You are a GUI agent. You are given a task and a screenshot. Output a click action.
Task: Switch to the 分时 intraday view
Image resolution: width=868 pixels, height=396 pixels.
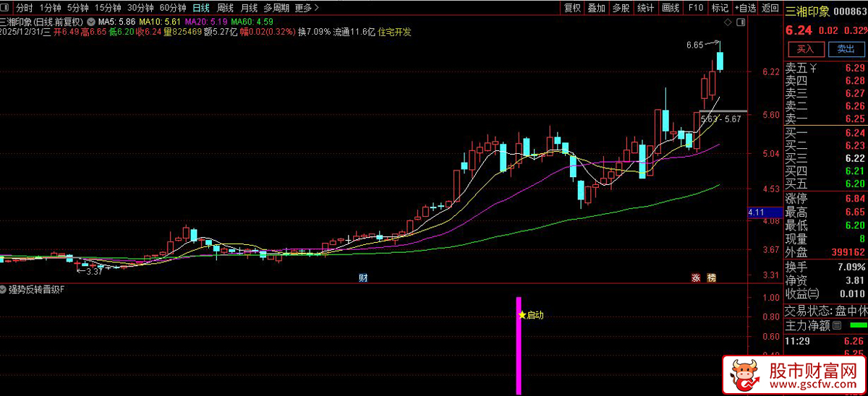(x=24, y=8)
